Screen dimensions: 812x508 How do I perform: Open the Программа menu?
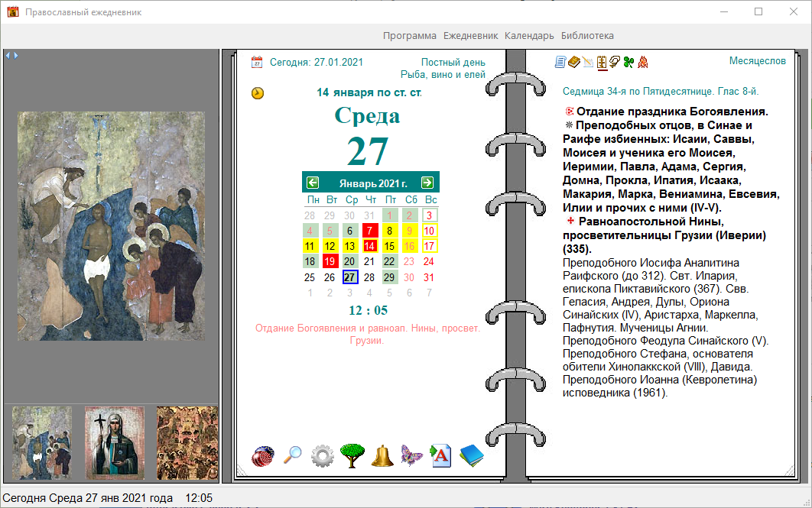click(x=410, y=36)
